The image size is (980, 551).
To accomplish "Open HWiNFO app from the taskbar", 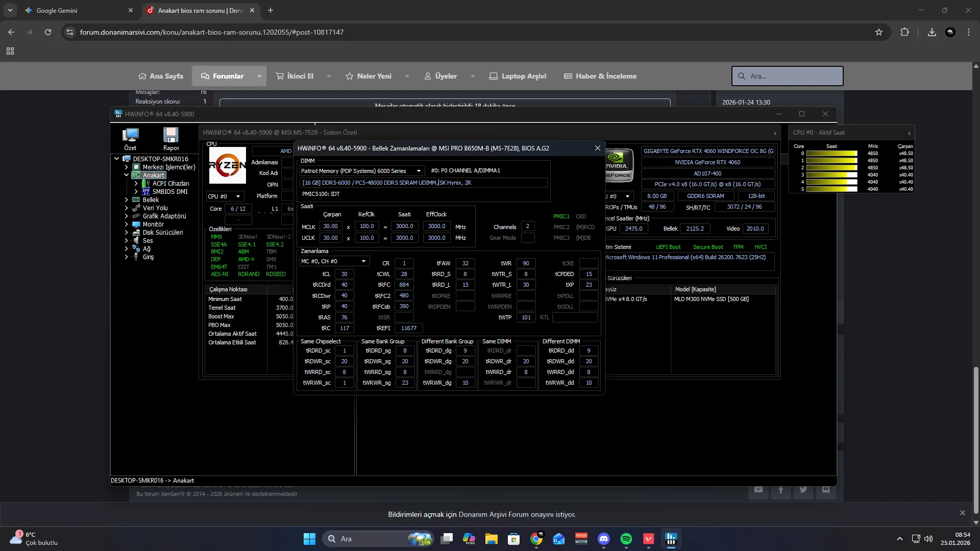I will [671, 539].
